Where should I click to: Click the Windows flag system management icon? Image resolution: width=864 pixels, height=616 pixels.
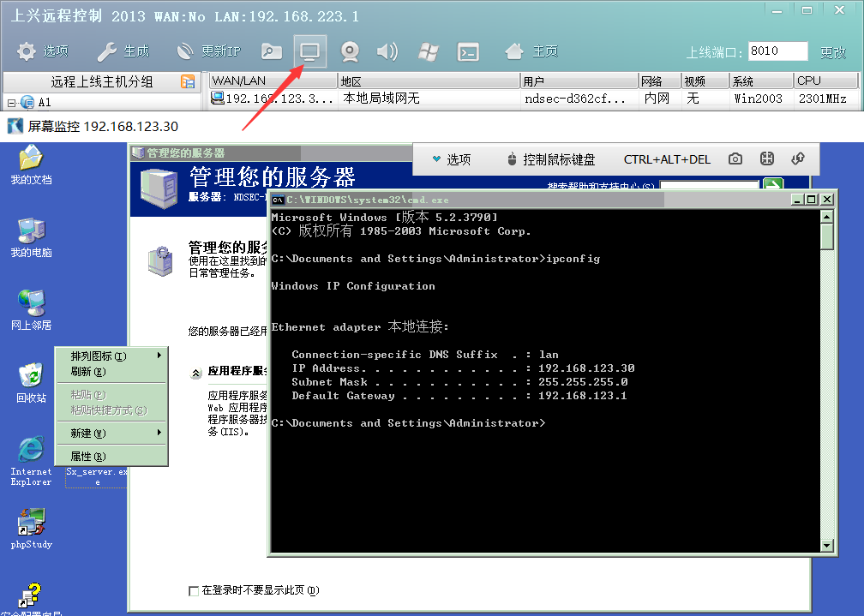pos(429,51)
